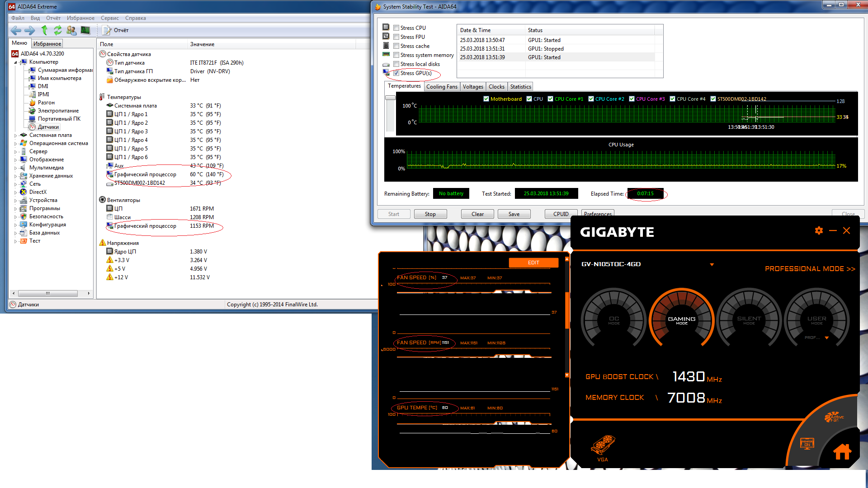
Task: Open Gigabyte settings gear icon
Action: pos(819,231)
